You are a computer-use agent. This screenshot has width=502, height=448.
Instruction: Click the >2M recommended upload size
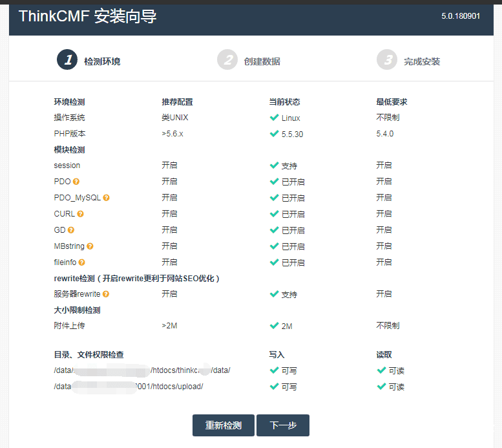[x=169, y=326]
